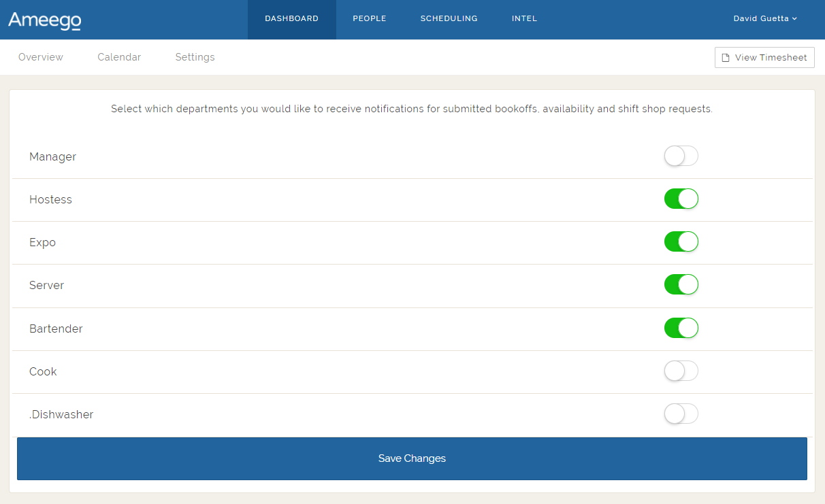Image resolution: width=825 pixels, height=504 pixels.
Task: Open the SCHEDULING menu
Action: pyautogui.click(x=449, y=18)
